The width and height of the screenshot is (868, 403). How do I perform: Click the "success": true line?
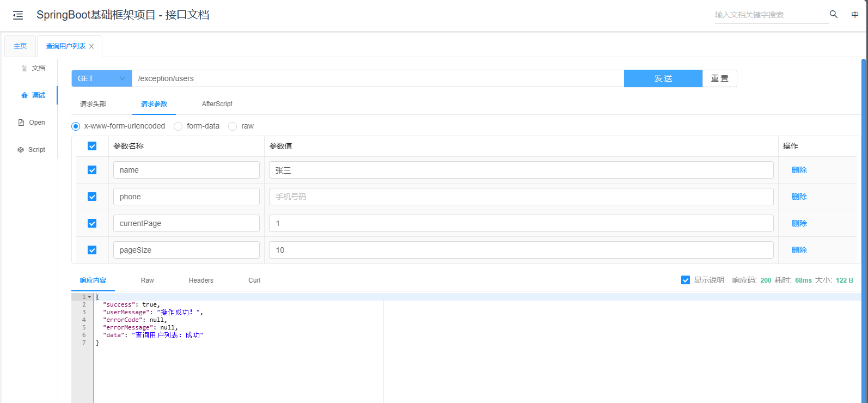[x=131, y=304]
